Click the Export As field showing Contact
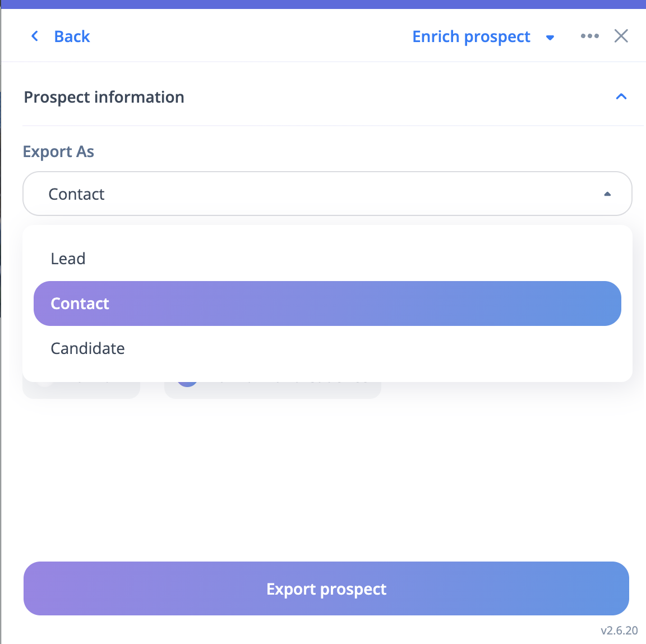The width and height of the screenshot is (646, 644). click(x=314, y=194)
